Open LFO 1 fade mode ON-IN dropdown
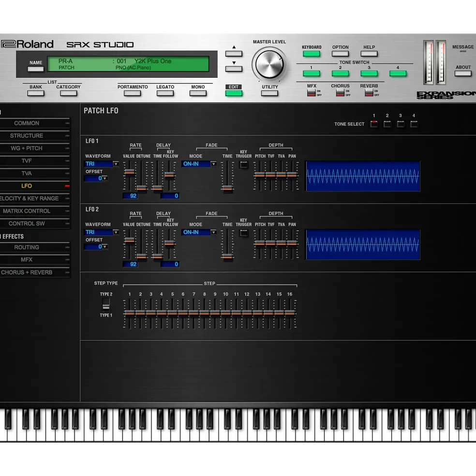 pos(199,164)
